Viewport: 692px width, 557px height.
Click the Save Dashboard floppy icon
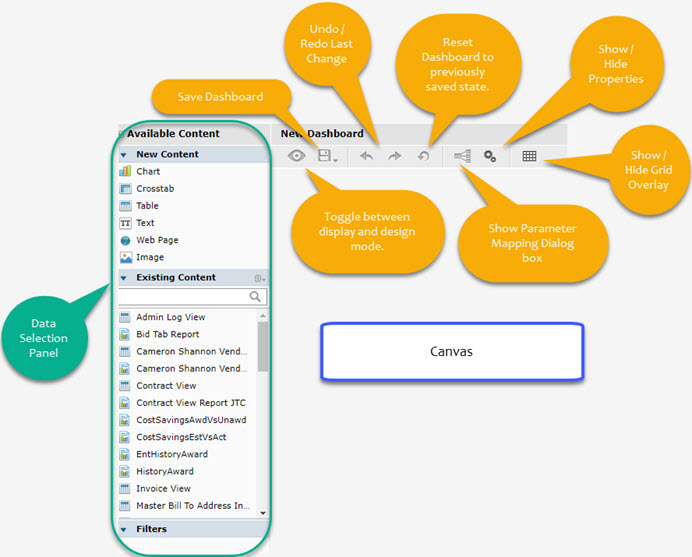(x=324, y=155)
